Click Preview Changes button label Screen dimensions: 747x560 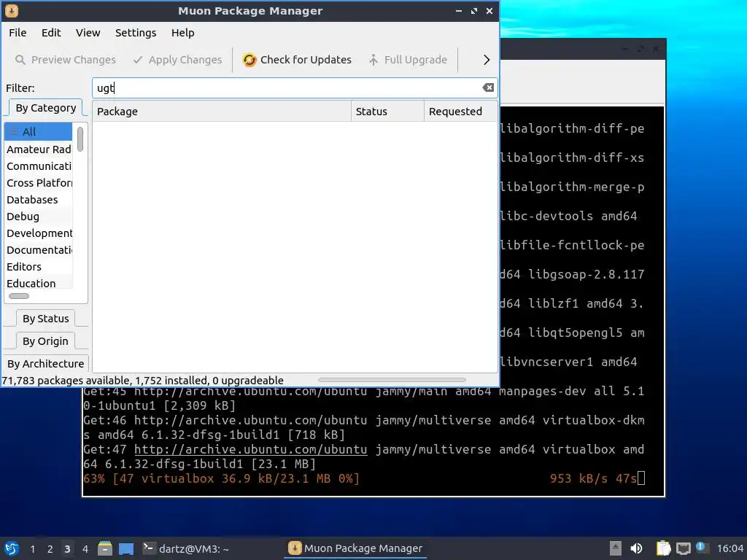point(74,60)
